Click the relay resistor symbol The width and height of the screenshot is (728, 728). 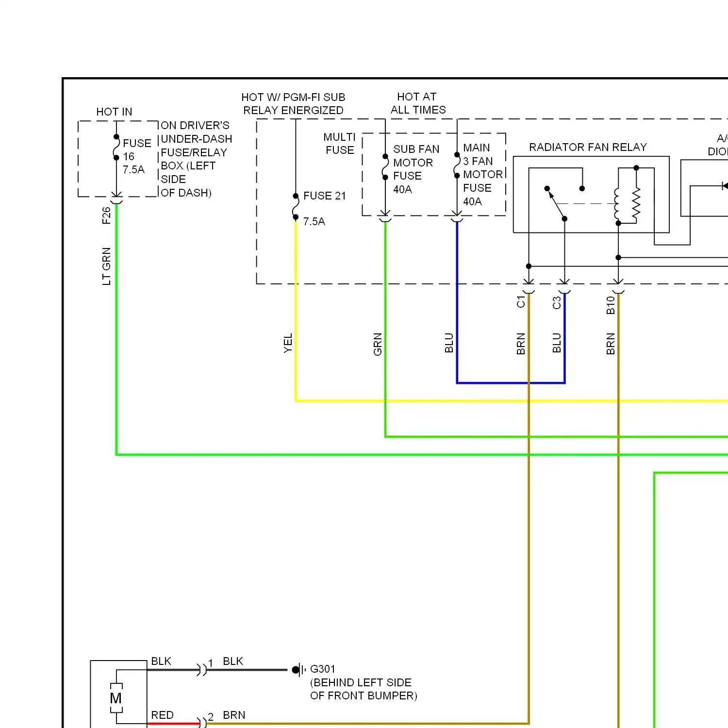point(636,202)
